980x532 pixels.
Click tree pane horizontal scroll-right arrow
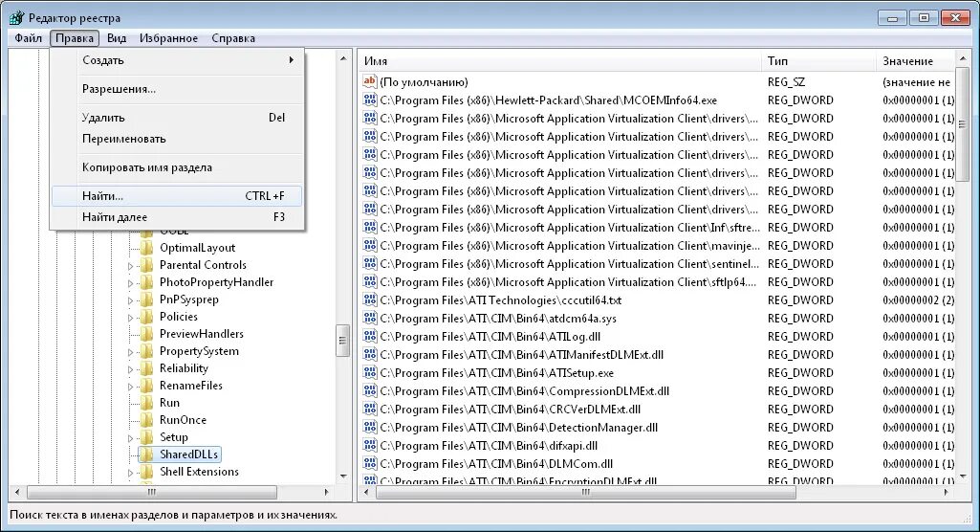tap(326, 492)
